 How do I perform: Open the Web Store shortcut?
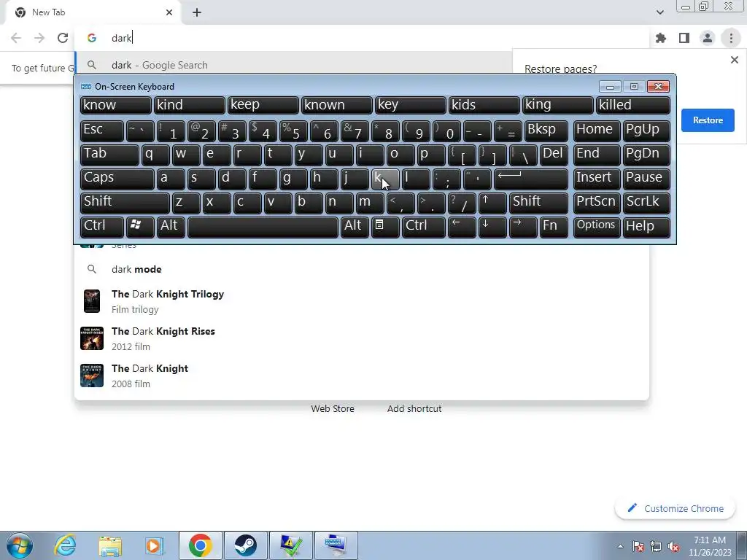(333, 408)
